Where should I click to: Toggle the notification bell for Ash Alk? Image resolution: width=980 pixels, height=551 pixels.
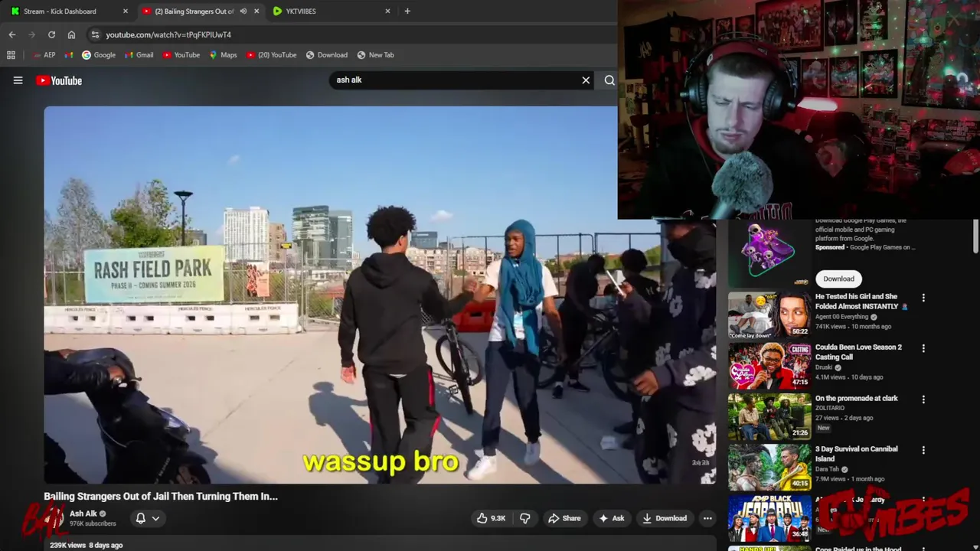[141, 518]
